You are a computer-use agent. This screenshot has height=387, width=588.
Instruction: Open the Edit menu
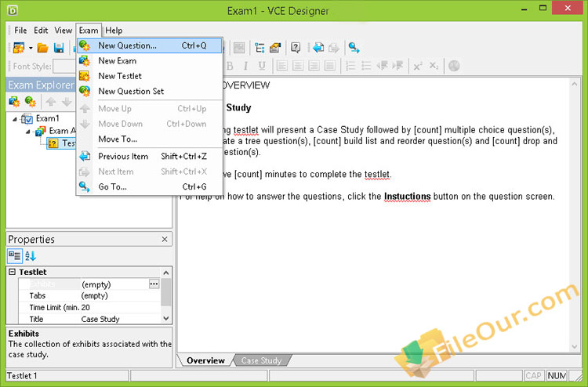(41, 31)
